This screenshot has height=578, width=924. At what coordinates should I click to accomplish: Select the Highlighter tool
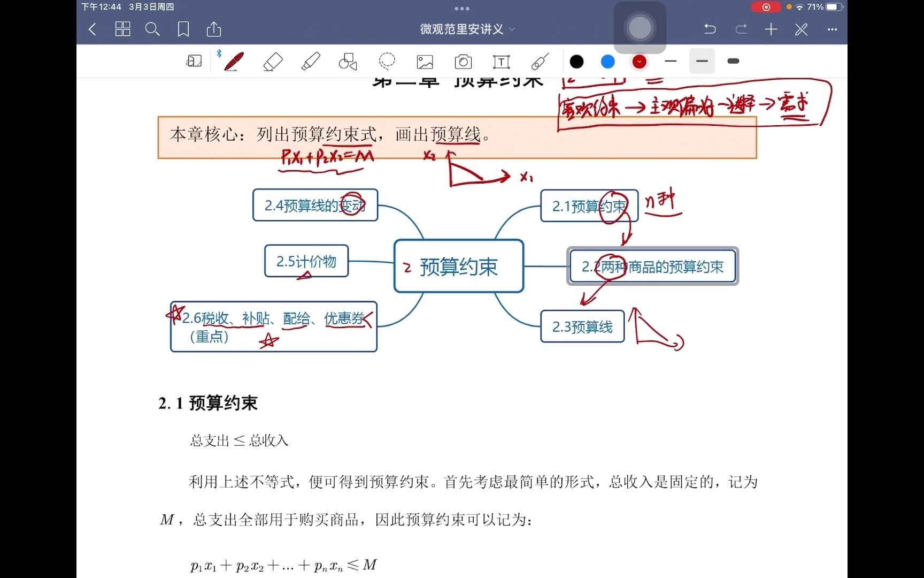[x=311, y=62]
